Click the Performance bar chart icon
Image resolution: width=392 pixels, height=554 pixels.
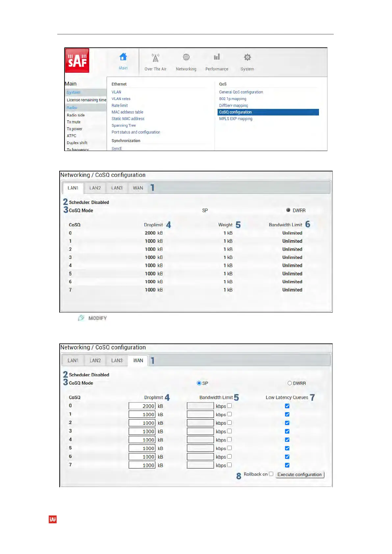point(217,57)
